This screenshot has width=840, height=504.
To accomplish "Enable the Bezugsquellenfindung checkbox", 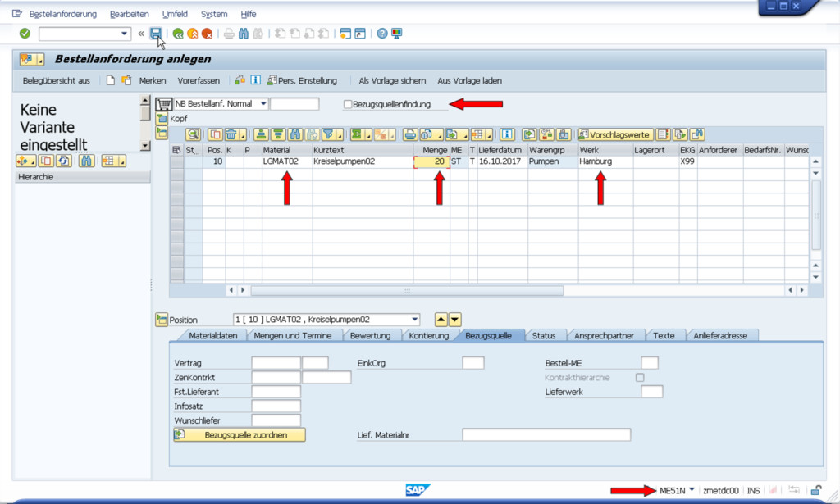I will pyautogui.click(x=348, y=104).
